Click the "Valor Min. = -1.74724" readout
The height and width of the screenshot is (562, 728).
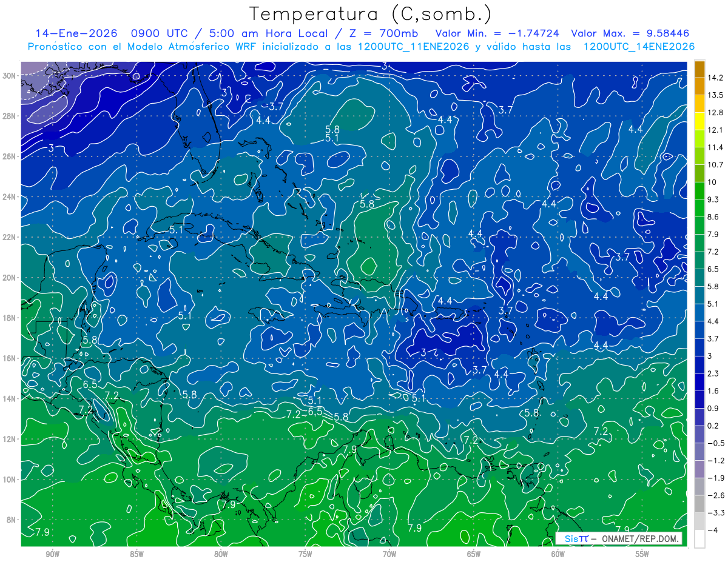pyautogui.click(x=497, y=33)
